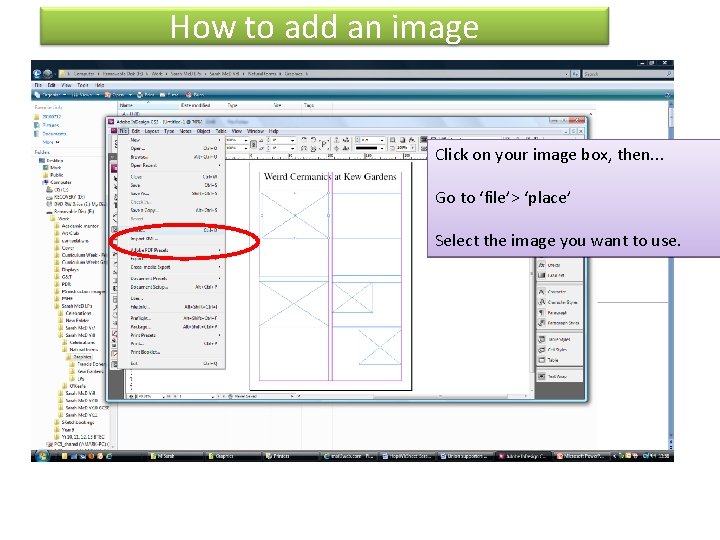Viewport: 720px width, 540px height.
Task: Choose Preflight in the File menu
Action: pyautogui.click(x=174, y=318)
